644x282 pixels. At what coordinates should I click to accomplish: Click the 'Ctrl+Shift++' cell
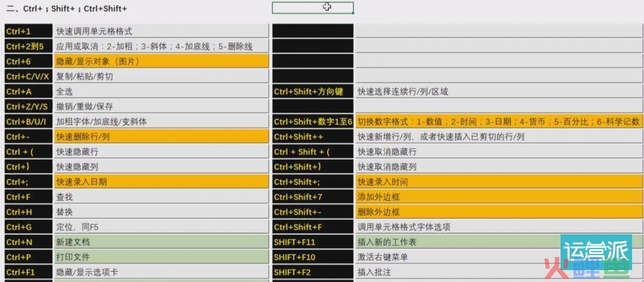[x=312, y=137]
